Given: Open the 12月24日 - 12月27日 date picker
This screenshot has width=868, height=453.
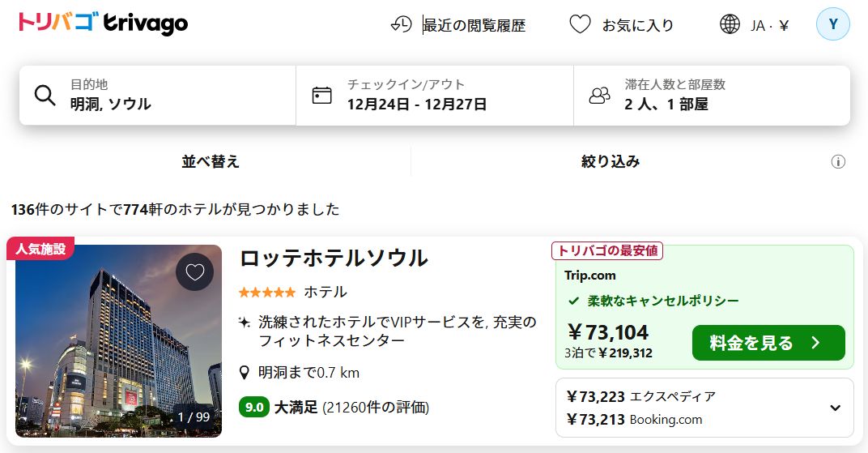Looking at the screenshot, I should [417, 104].
